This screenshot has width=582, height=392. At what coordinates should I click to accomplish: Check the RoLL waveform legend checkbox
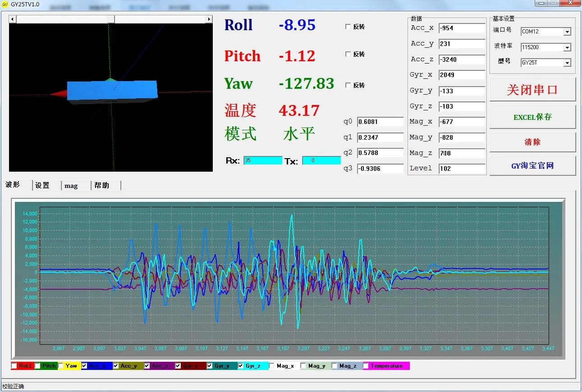coord(14,366)
